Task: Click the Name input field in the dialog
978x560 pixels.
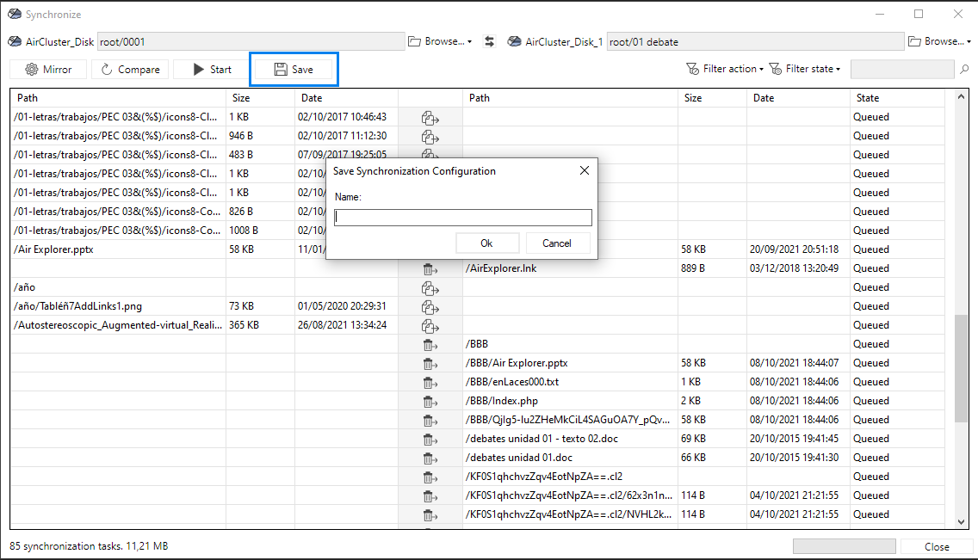Action: [462, 218]
